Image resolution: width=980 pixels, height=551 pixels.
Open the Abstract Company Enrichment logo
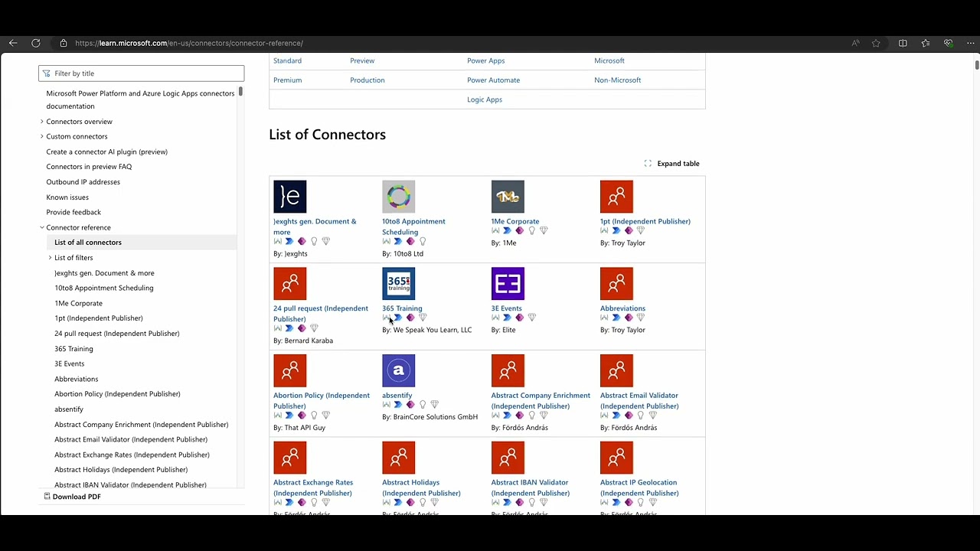(508, 371)
